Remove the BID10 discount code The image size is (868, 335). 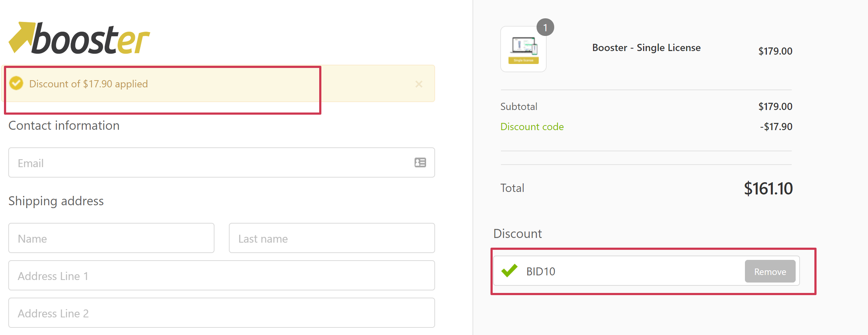click(770, 271)
